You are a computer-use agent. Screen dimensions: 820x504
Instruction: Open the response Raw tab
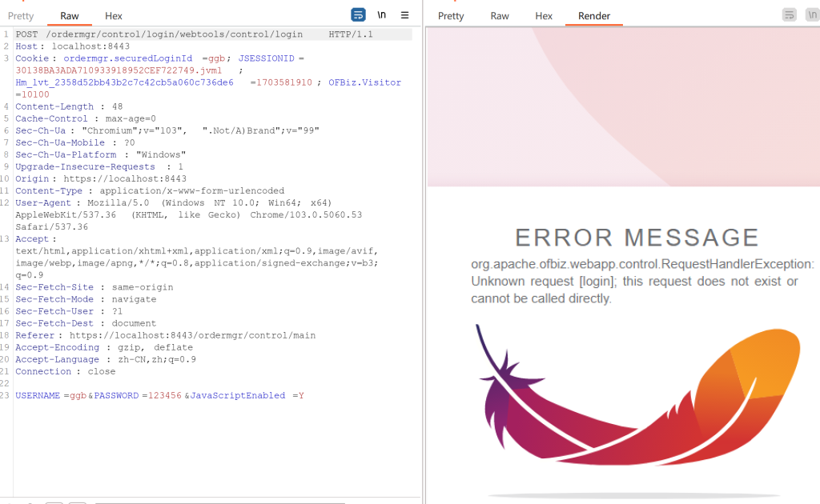(500, 16)
